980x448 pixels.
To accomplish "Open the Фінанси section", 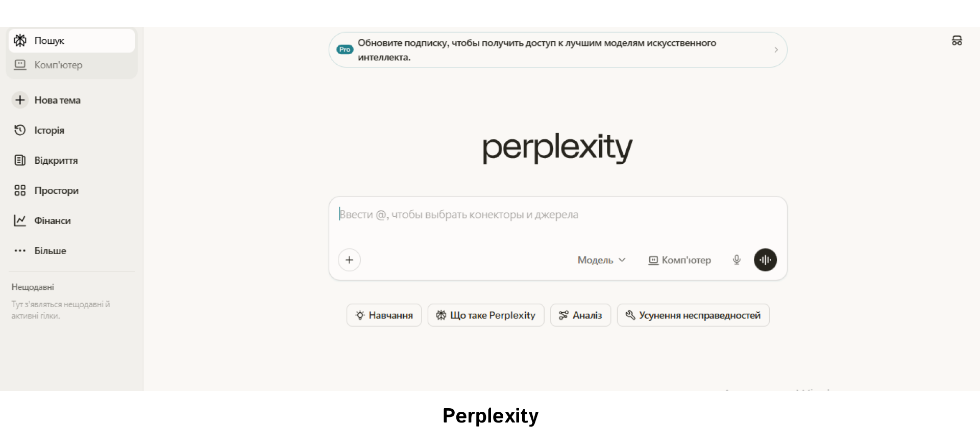I will point(53,220).
